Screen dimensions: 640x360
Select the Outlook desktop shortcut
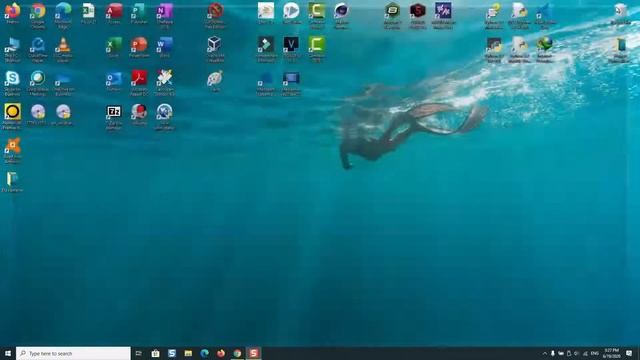(114, 81)
